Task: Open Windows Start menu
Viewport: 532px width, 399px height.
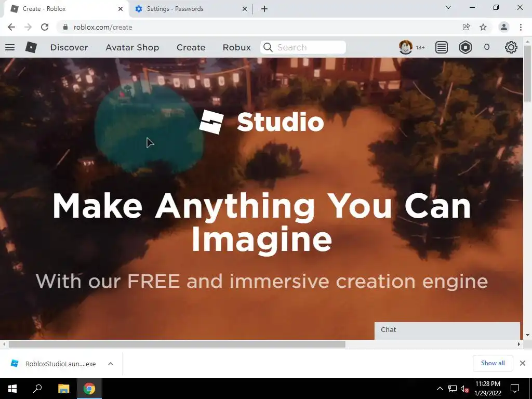Action: (x=12, y=389)
